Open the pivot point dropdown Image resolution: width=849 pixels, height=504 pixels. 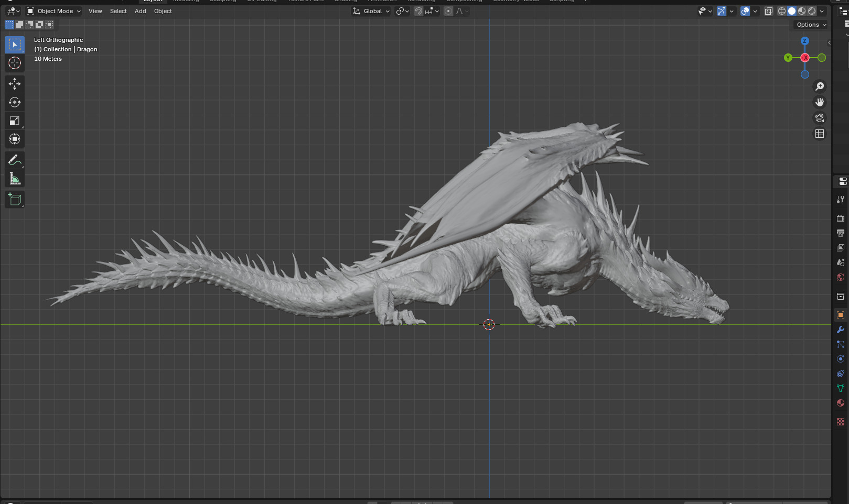tap(402, 11)
